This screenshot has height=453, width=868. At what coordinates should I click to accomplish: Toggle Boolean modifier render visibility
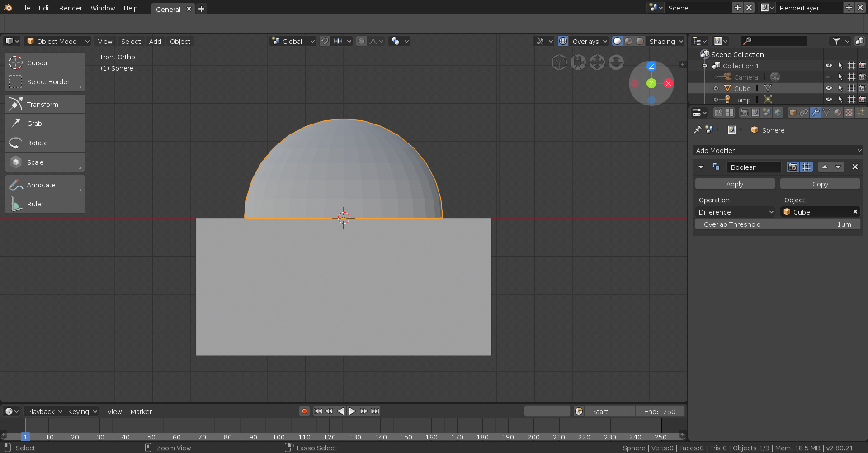pyautogui.click(x=793, y=167)
